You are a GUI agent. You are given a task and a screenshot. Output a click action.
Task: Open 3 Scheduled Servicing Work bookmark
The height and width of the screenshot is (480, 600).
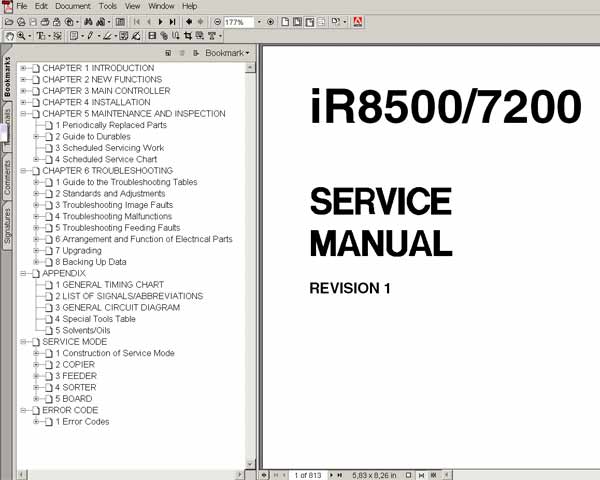(109, 148)
